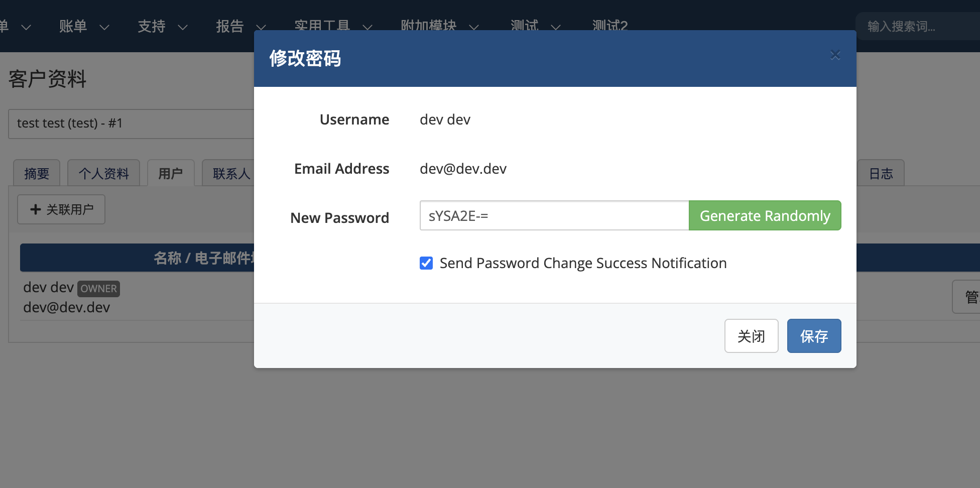Switch to the 个人资料 tab
This screenshot has width=980, height=488.
(103, 174)
